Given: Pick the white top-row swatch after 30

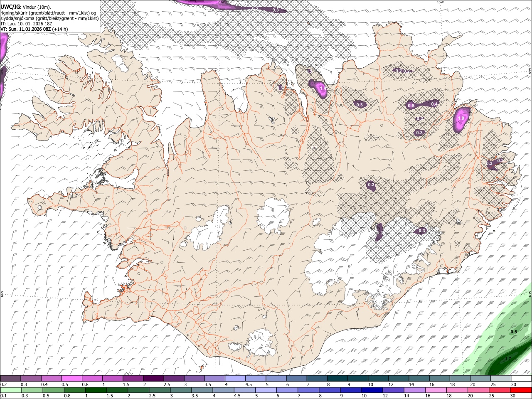Looking at the screenshot, I should pyautogui.click(x=521, y=379).
